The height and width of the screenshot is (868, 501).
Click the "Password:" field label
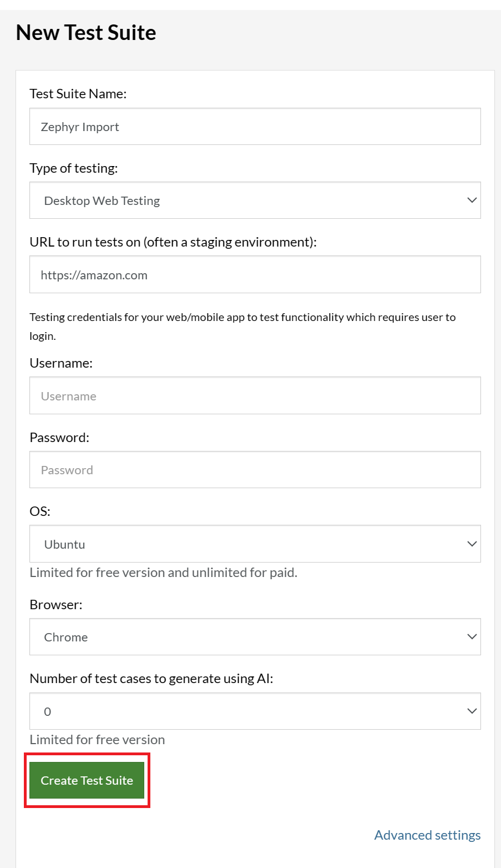59,438
